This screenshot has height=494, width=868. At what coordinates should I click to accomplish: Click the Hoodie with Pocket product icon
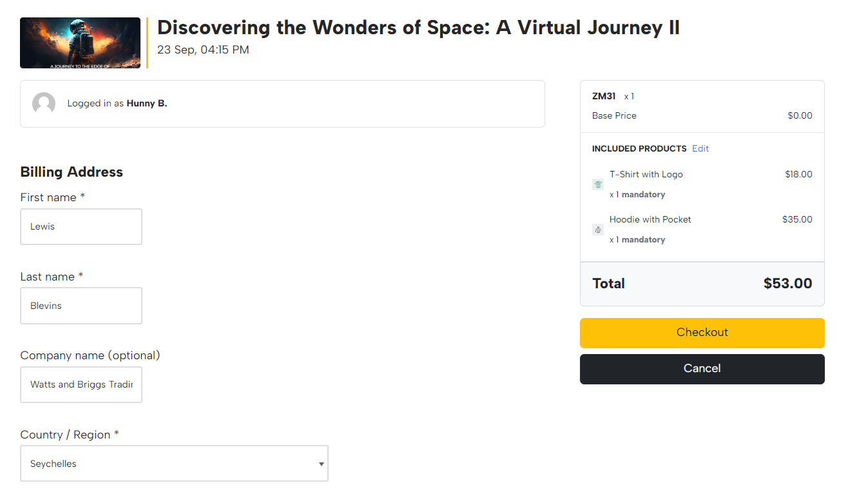[x=598, y=230]
